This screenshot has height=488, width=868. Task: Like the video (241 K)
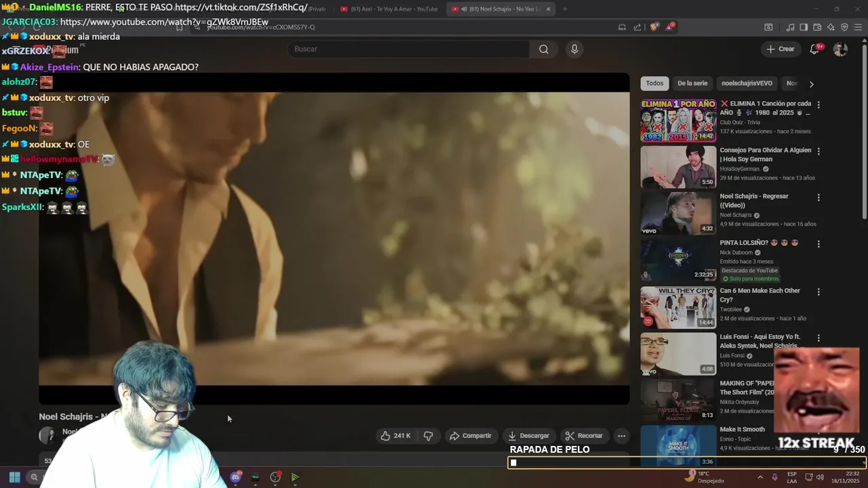pos(396,436)
